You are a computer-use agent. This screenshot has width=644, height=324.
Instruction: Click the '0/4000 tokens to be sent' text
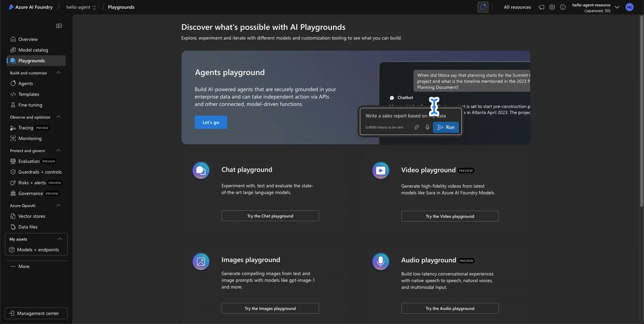pyautogui.click(x=384, y=127)
